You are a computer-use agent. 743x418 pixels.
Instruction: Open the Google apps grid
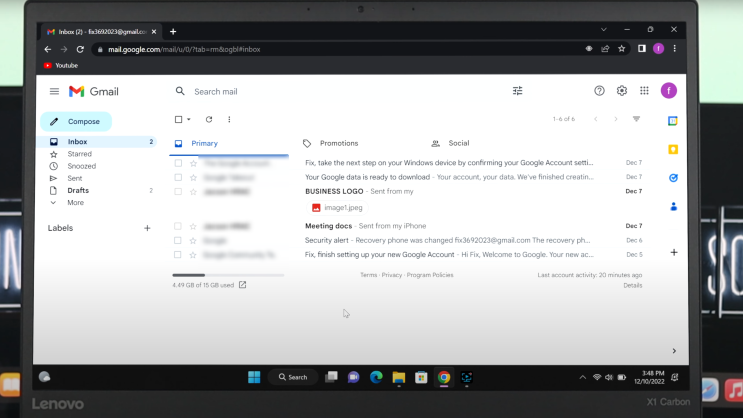[x=644, y=91]
